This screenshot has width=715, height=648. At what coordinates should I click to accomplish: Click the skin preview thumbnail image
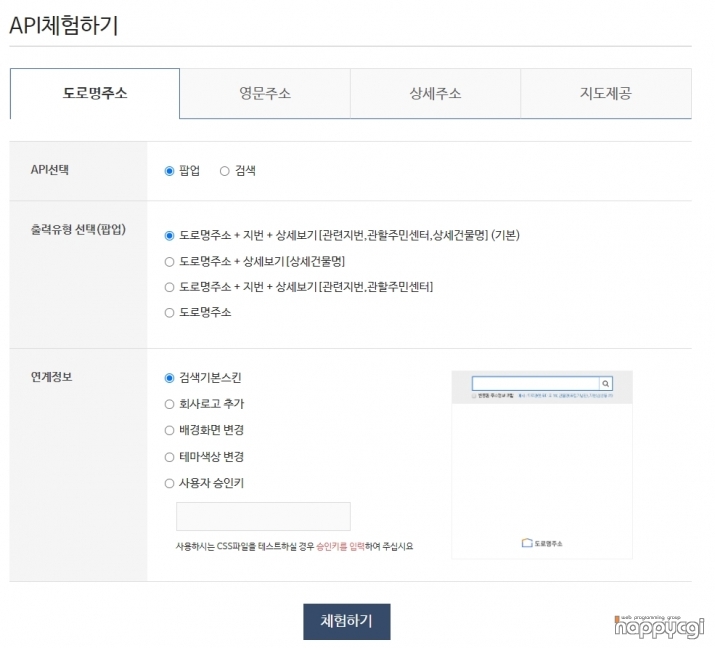click(x=542, y=465)
